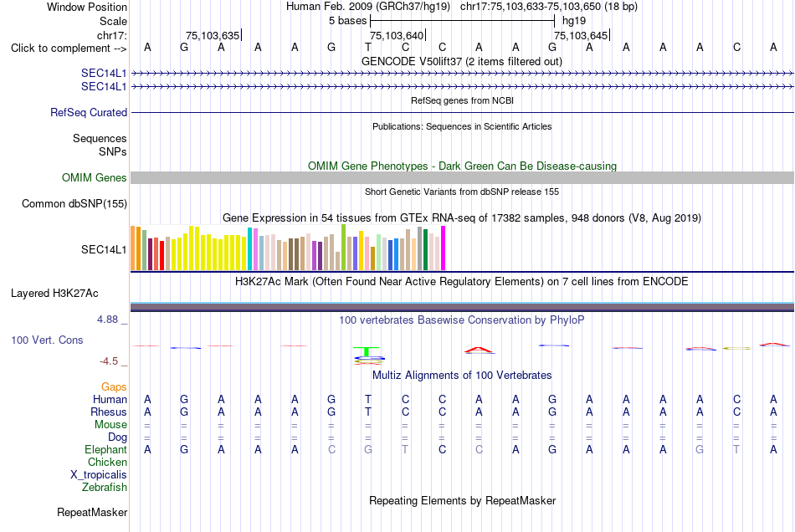The width and height of the screenshot is (795, 532).
Task: Click the PhyloP Basewise Conservation title
Action: pos(462,320)
